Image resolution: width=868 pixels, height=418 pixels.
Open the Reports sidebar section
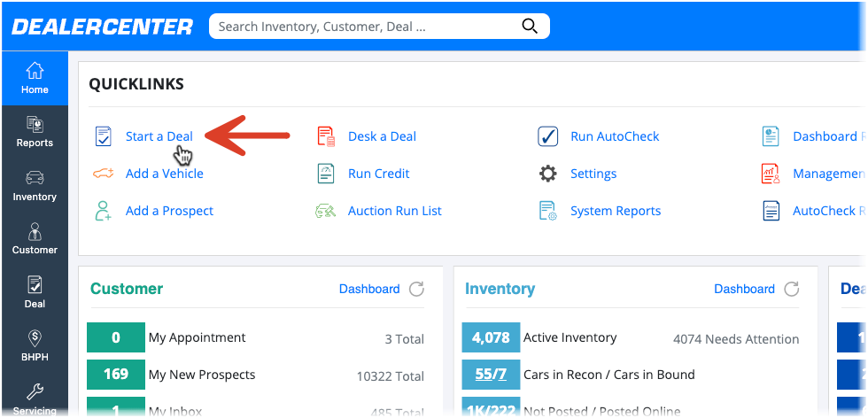pyautogui.click(x=35, y=132)
